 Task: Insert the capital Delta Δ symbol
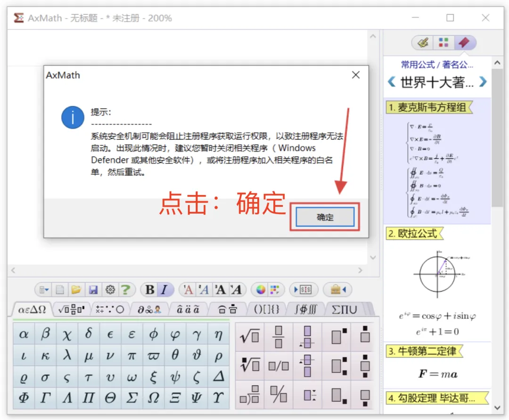point(219,377)
